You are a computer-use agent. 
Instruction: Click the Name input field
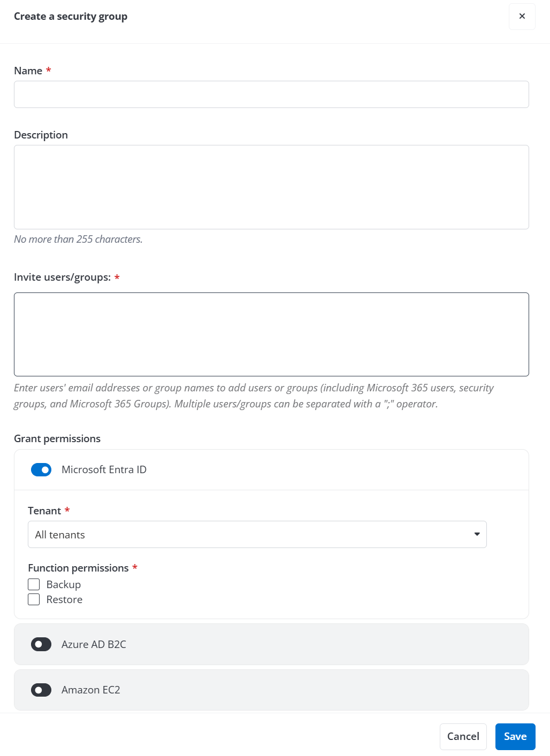click(271, 95)
